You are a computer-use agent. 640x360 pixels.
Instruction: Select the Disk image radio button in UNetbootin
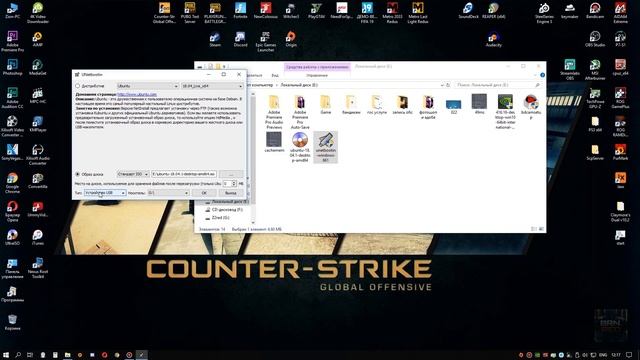tap(78, 174)
